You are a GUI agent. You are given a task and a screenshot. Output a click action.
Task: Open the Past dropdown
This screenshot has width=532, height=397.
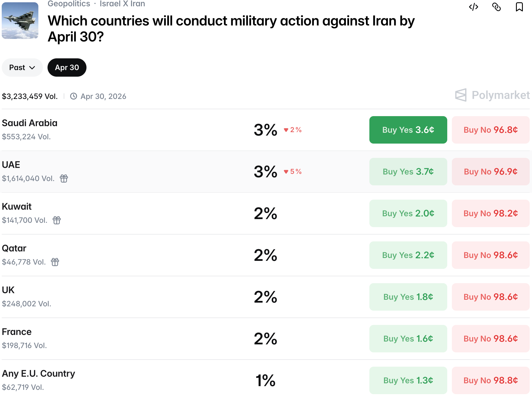22,68
